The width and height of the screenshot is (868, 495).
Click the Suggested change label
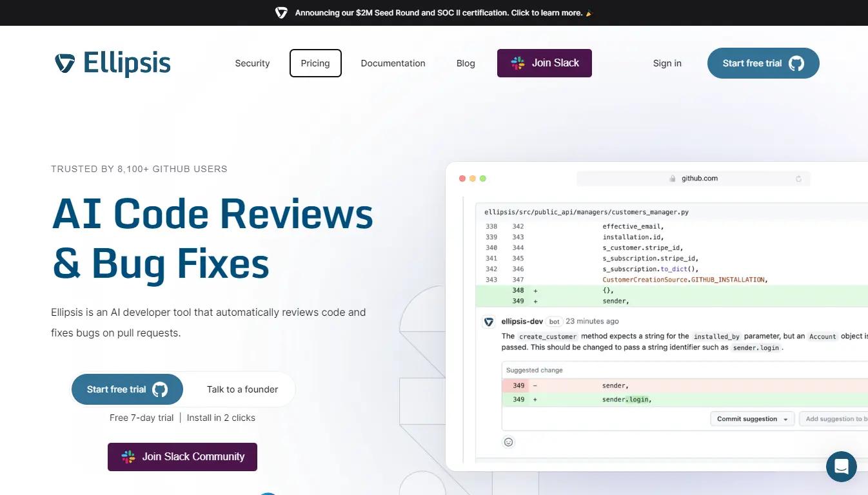[x=534, y=370]
